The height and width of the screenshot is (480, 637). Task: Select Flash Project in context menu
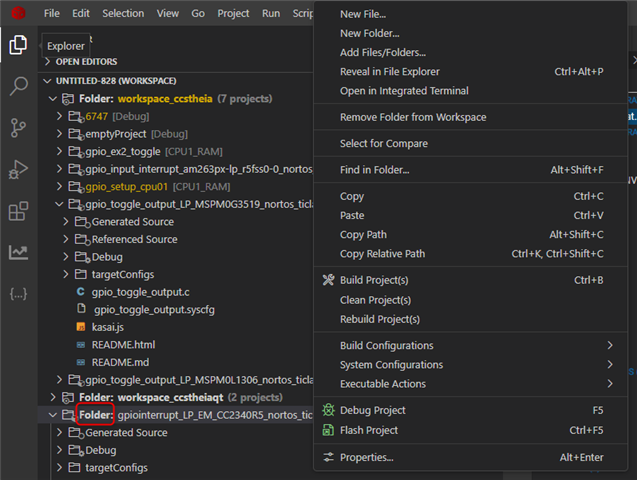pos(368,430)
